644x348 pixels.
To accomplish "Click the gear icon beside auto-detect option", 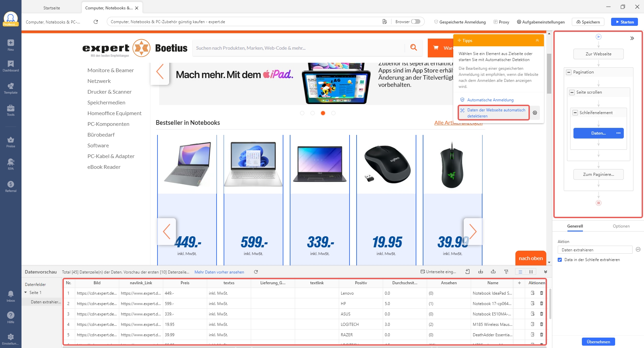I will (535, 113).
